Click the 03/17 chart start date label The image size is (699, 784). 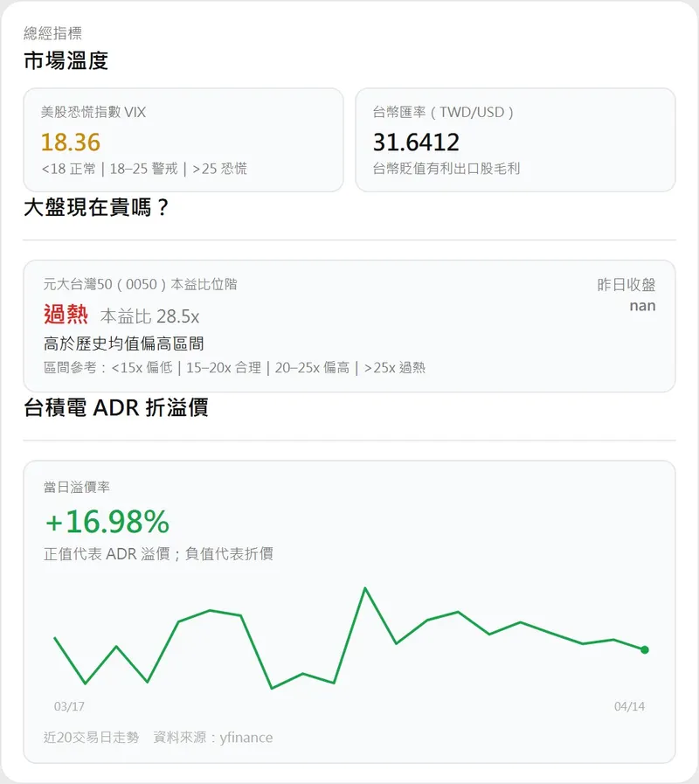69,706
